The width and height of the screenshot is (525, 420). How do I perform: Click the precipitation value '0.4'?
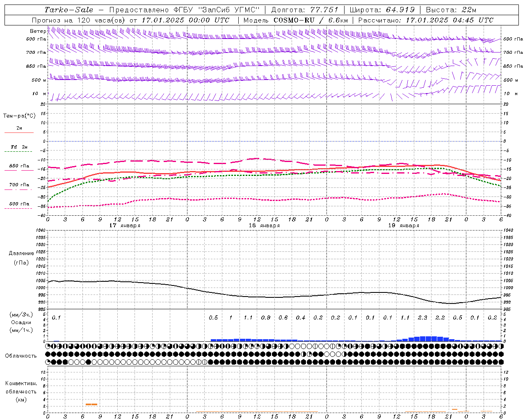[x=301, y=318]
